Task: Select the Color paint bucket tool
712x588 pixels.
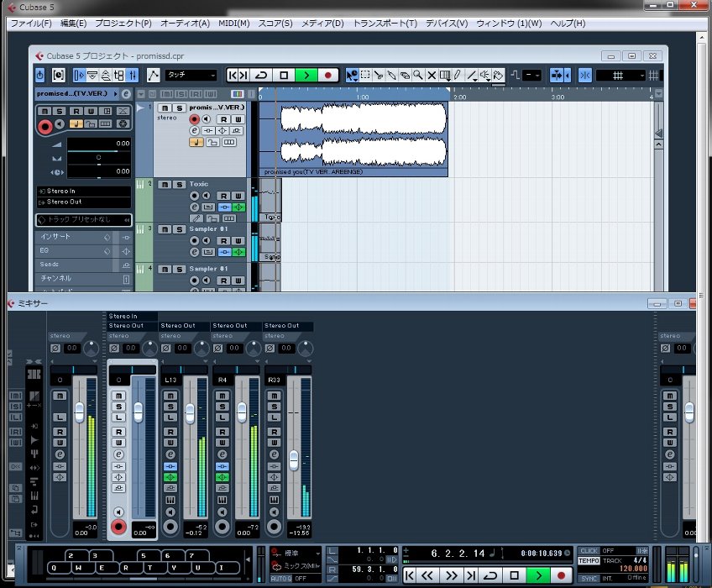Action: tap(498, 75)
